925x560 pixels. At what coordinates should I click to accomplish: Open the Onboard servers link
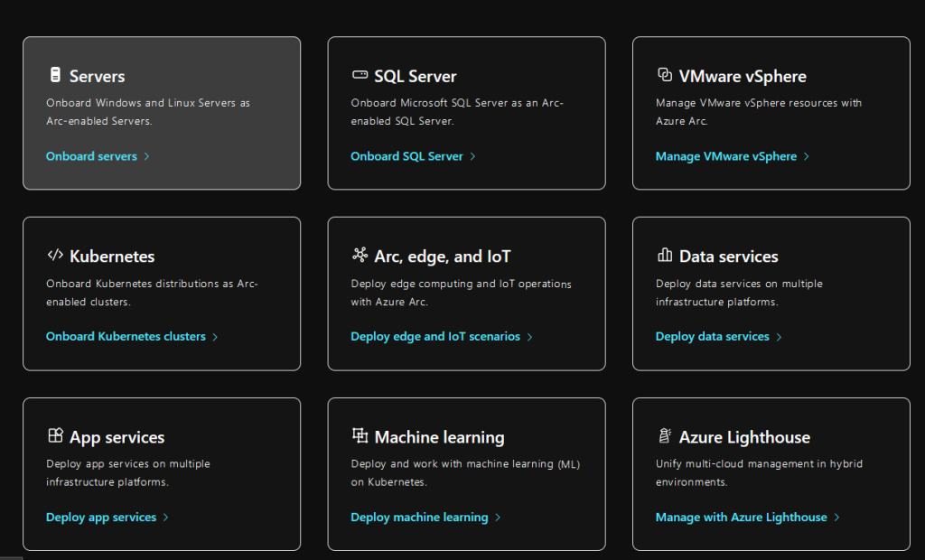[91, 156]
